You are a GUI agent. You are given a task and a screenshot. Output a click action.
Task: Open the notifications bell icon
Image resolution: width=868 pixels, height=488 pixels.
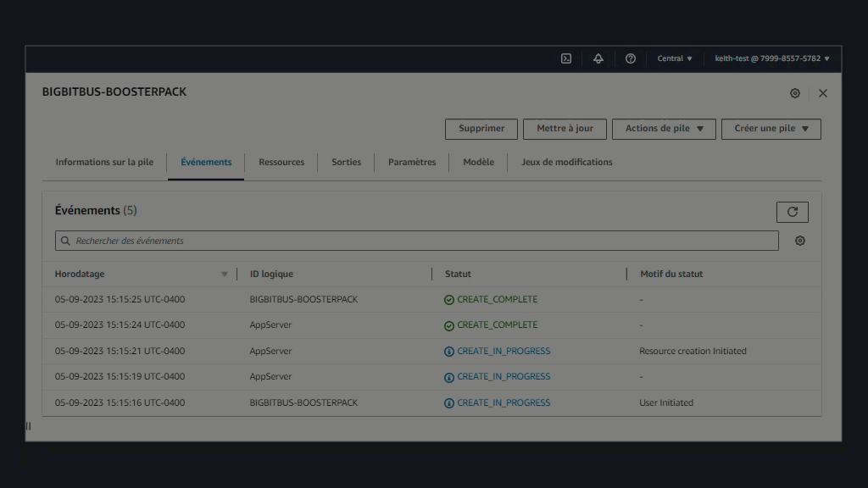598,58
